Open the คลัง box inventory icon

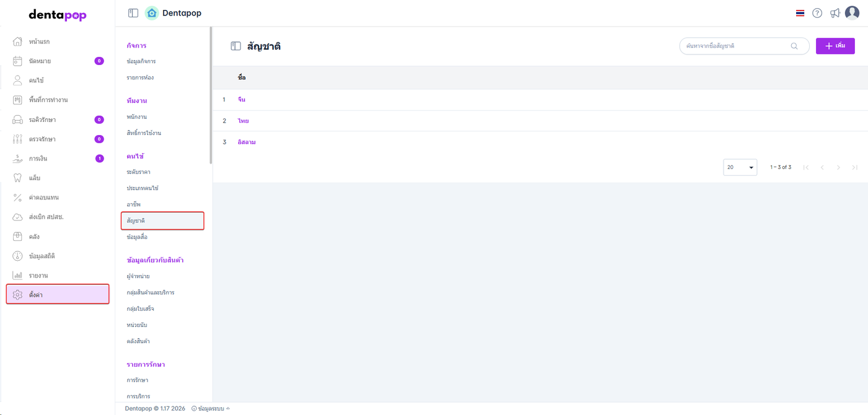pyautogui.click(x=18, y=237)
